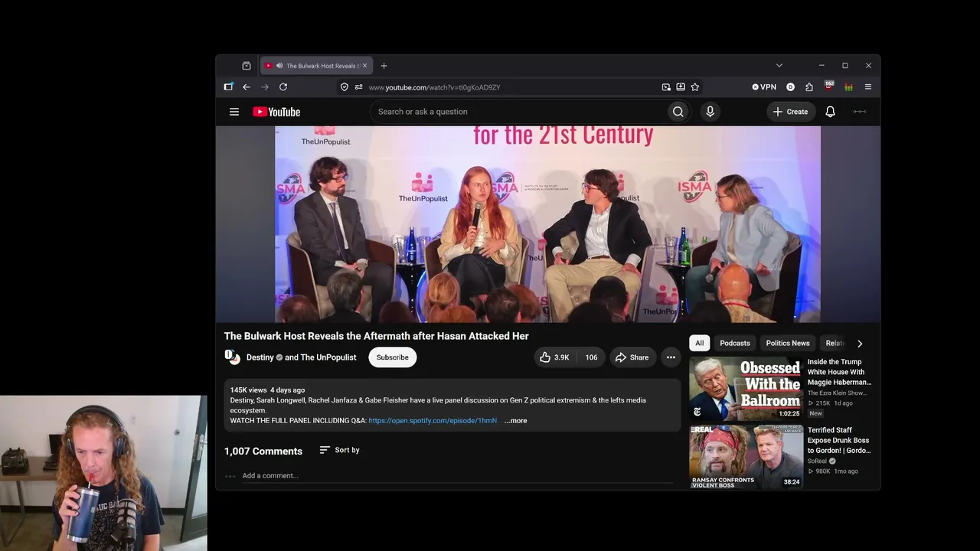980x551 pixels.
Task: Select the Politics News filter chip
Action: [788, 344]
